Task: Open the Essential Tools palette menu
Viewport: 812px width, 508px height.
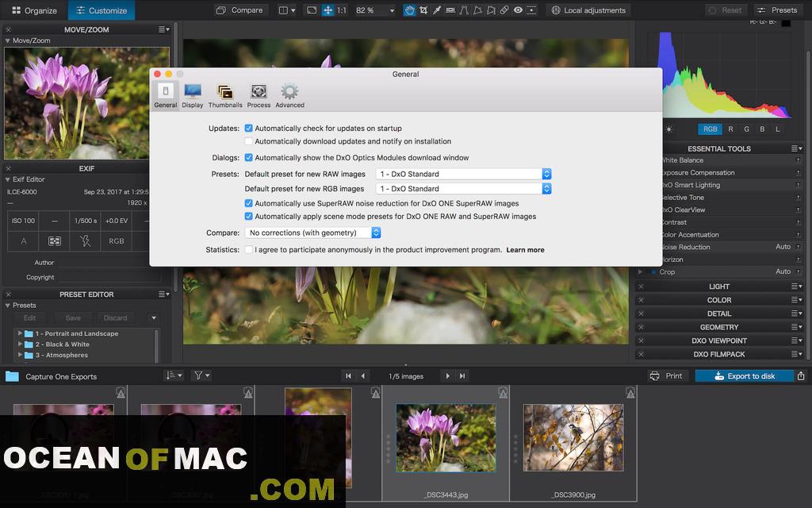Action: pos(796,148)
